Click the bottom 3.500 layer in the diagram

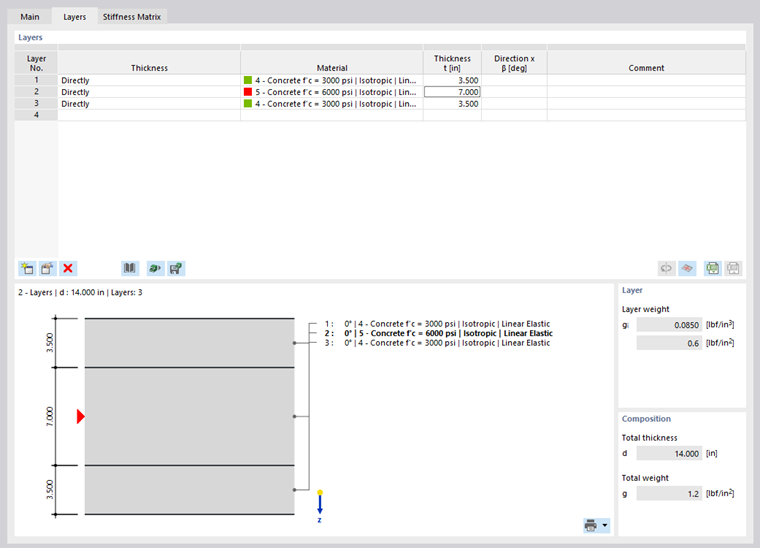click(190, 490)
